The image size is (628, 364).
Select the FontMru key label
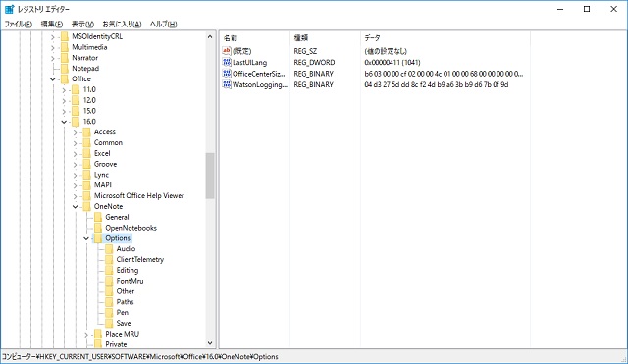tap(130, 281)
